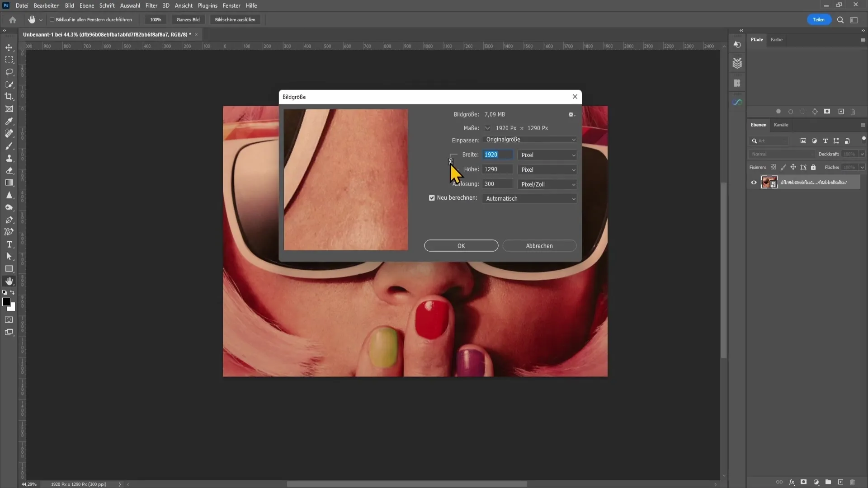The width and height of the screenshot is (868, 488).
Task: Click the horizontal canvas scrollbar
Action: click(x=407, y=484)
